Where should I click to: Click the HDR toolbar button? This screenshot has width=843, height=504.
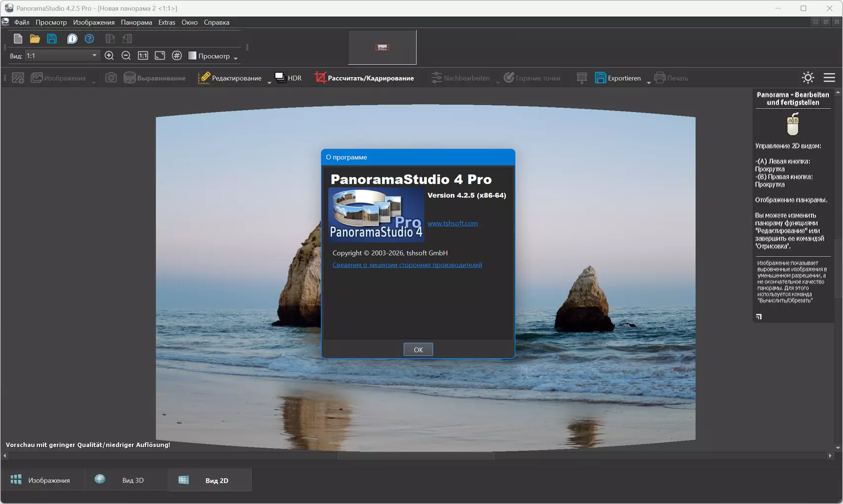coord(288,78)
